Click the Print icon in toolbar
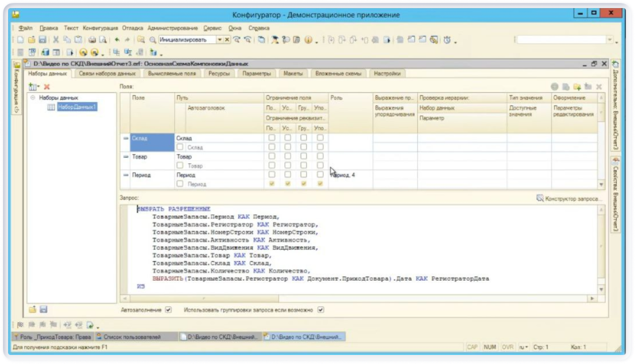The image size is (635, 364). coord(93,40)
